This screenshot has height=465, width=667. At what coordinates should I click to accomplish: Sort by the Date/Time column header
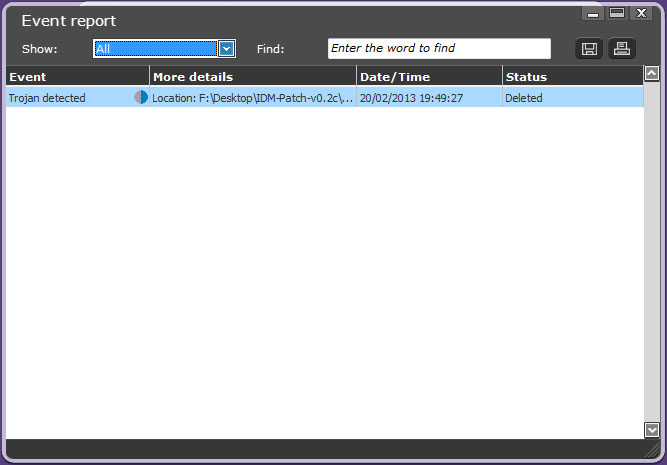point(429,77)
